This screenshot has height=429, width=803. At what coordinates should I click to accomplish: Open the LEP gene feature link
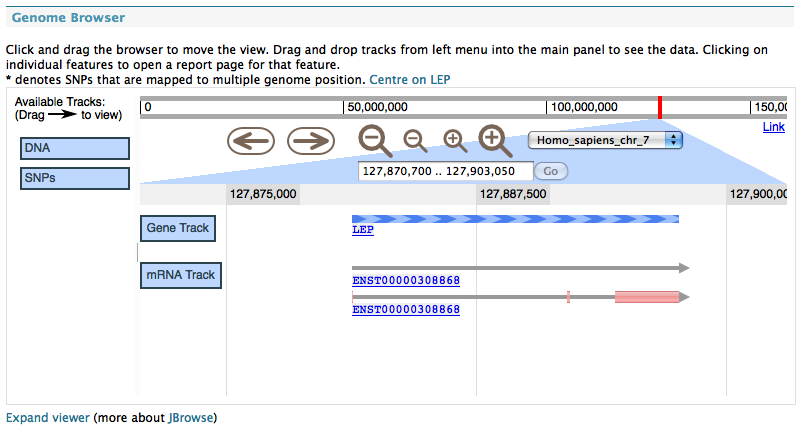(363, 230)
